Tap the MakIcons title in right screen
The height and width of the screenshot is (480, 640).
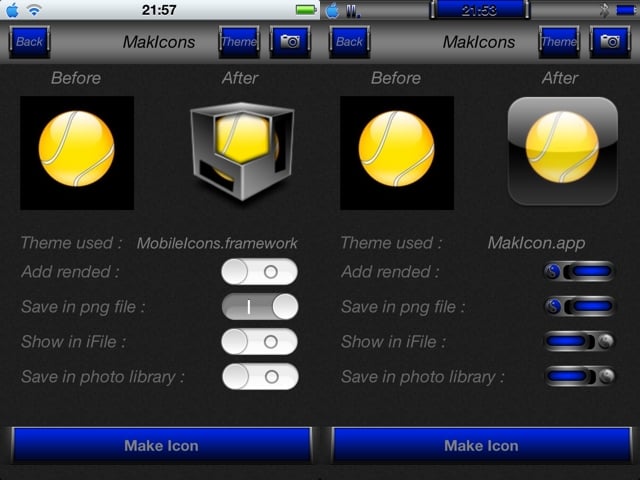[479, 42]
